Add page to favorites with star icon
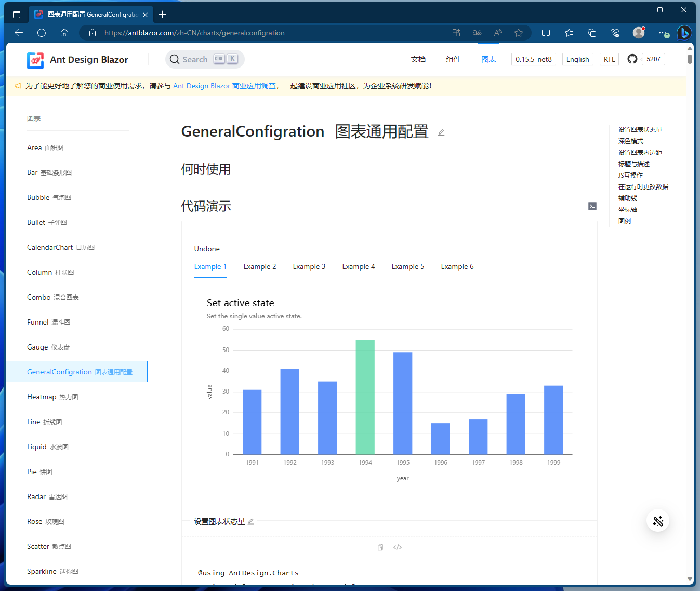This screenshot has height=591, width=700. pos(518,33)
